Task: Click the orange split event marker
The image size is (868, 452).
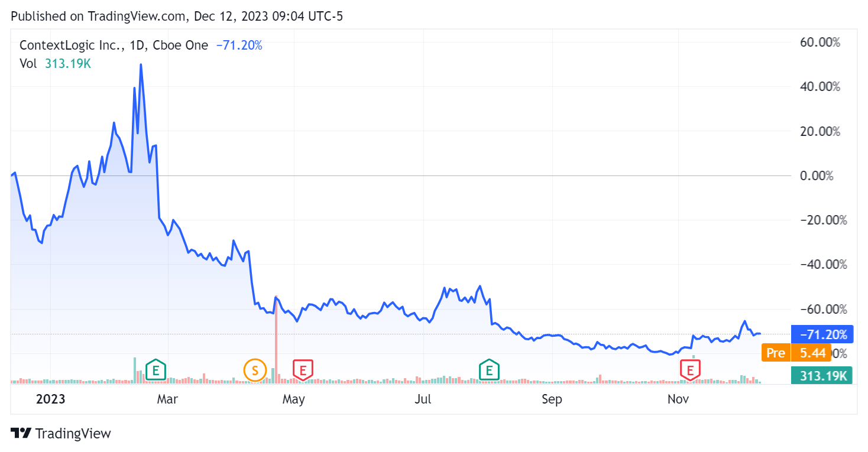Action: (255, 370)
